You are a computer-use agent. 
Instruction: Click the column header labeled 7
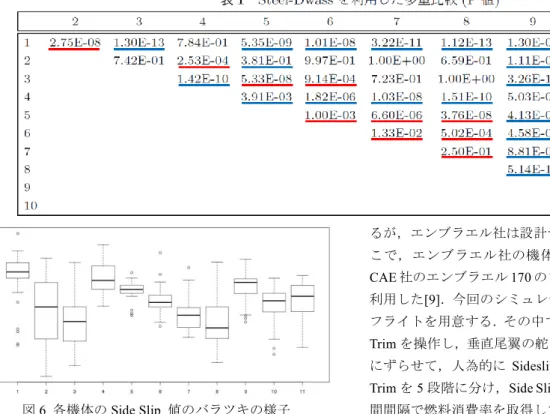coord(397,22)
